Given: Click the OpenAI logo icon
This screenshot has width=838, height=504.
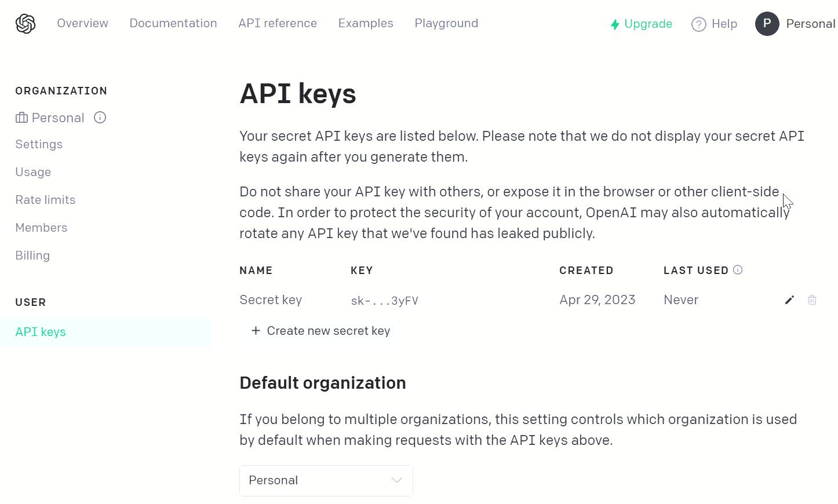Looking at the screenshot, I should click(25, 24).
